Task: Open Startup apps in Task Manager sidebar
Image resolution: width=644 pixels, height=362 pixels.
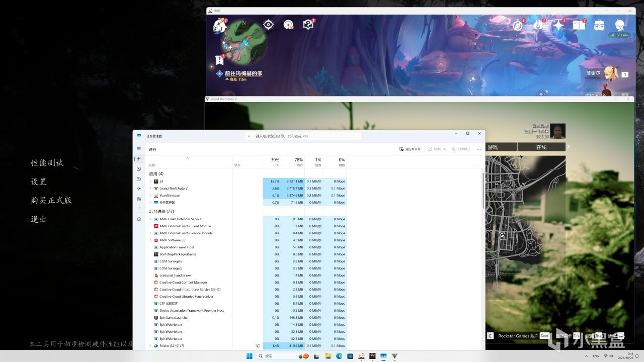Action: click(139, 189)
